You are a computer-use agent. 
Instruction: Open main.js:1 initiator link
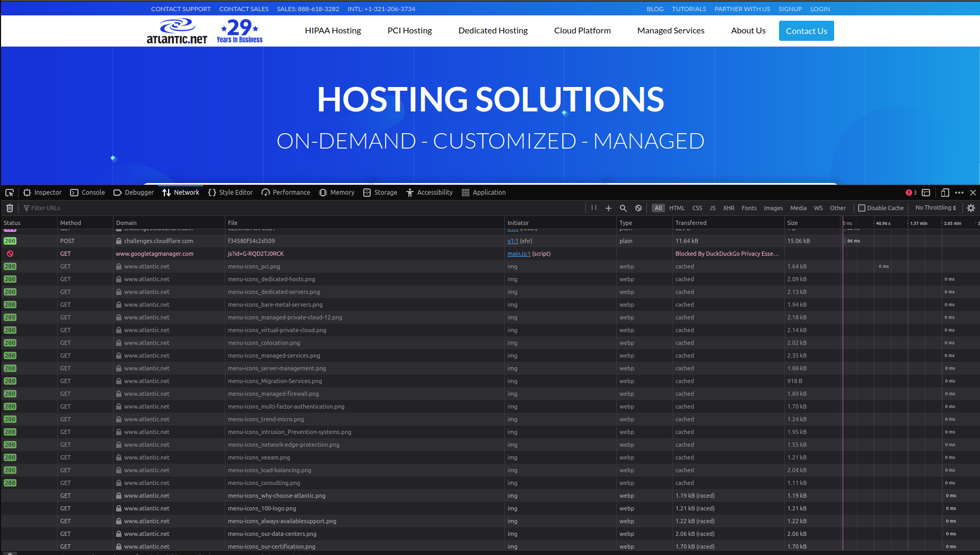tap(519, 254)
